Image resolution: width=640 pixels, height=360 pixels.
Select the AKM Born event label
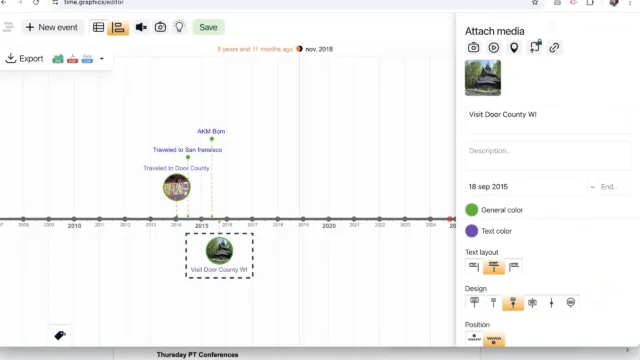point(211,131)
